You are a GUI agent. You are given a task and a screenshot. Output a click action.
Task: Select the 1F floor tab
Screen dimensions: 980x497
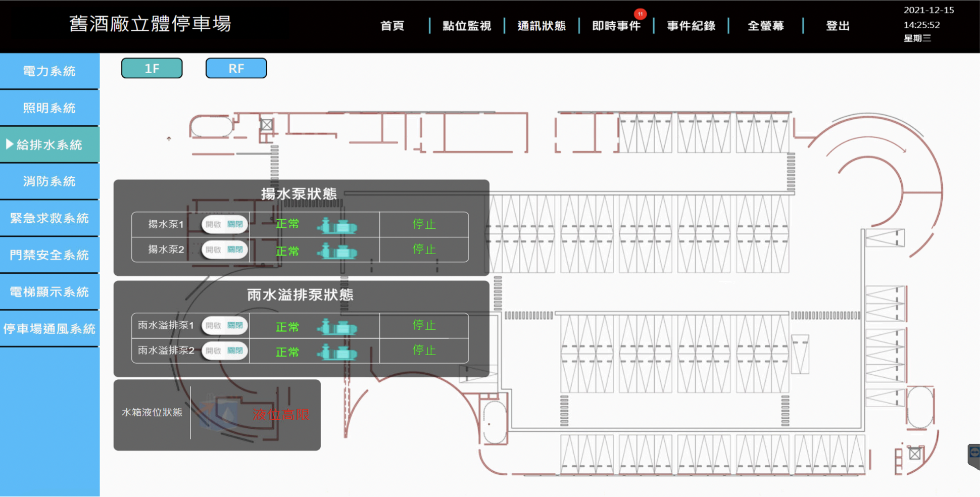152,68
